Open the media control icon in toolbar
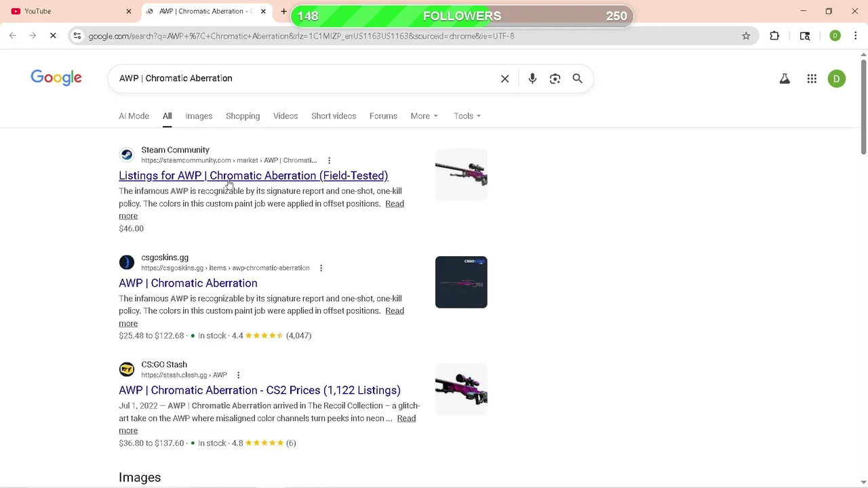The image size is (868, 488). tap(805, 36)
